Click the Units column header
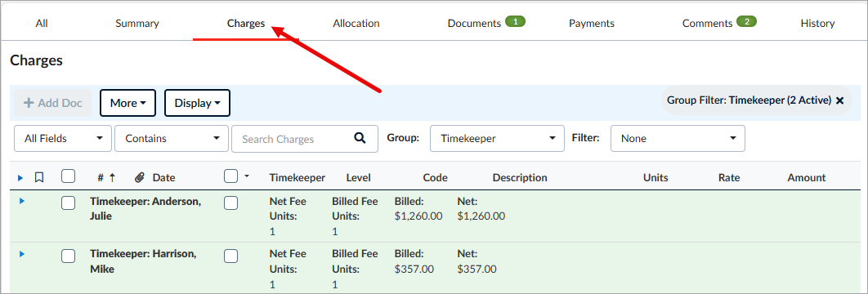 point(655,177)
